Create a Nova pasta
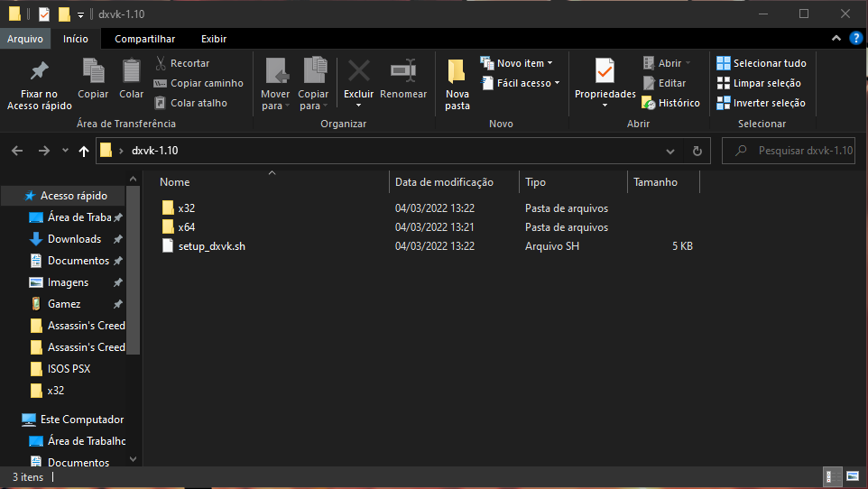Viewport: 868px width, 489px height. pos(457,84)
